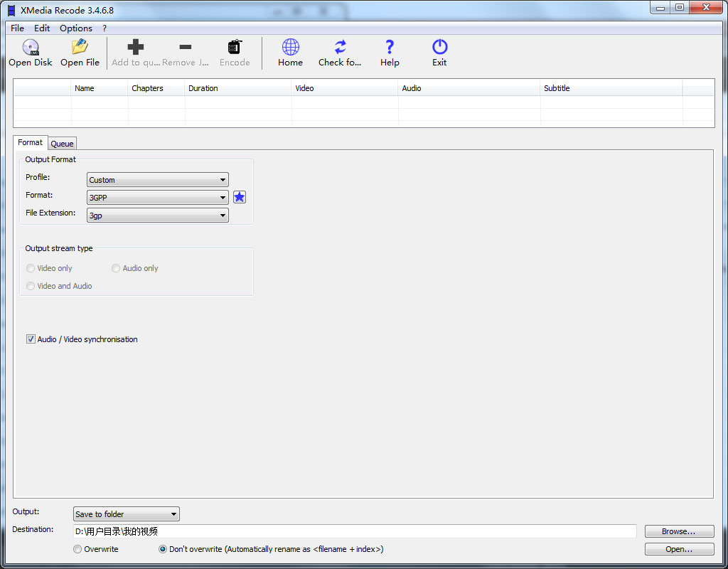
Task: Open the File Extension dropdown
Action: point(157,216)
